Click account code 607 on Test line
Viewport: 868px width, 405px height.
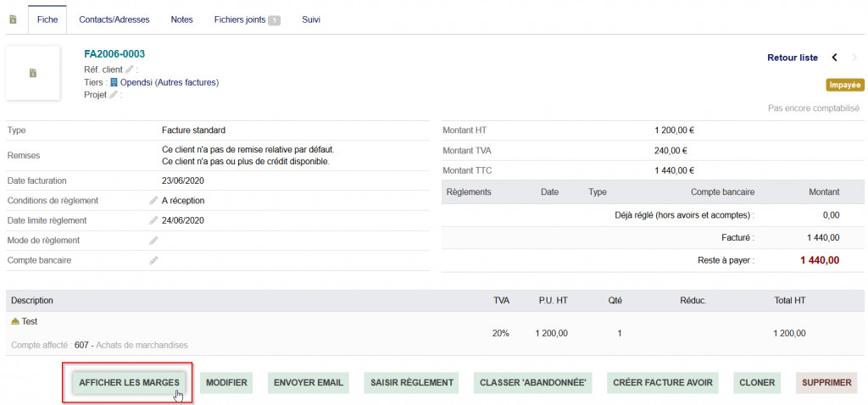[x=81, y=345]
